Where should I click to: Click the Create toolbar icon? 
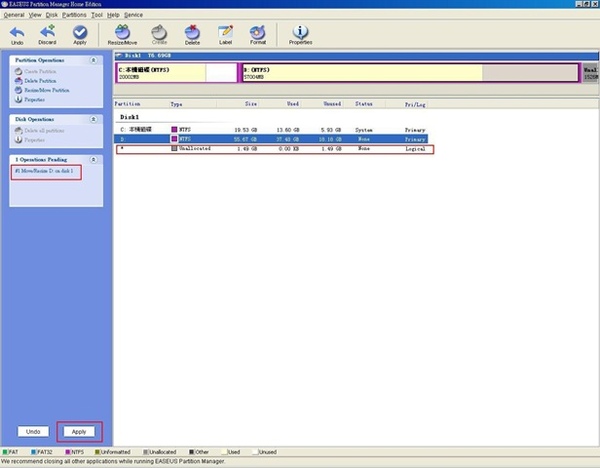(159, 35)
